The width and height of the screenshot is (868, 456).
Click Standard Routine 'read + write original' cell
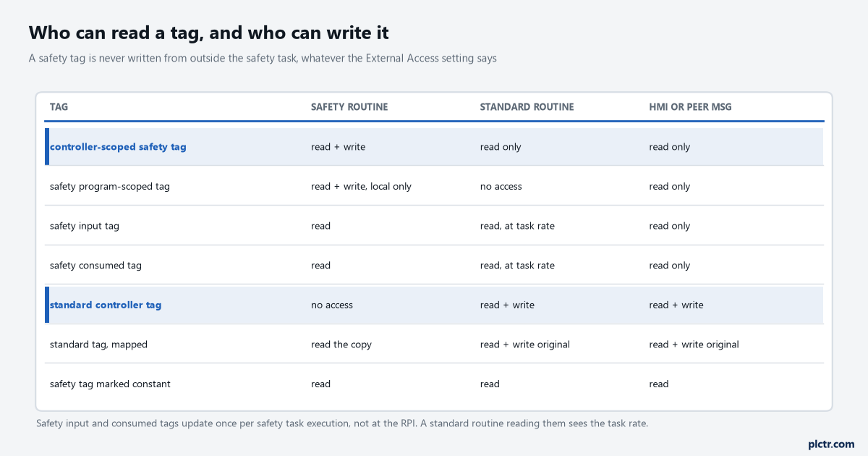[x=525, y=345]
